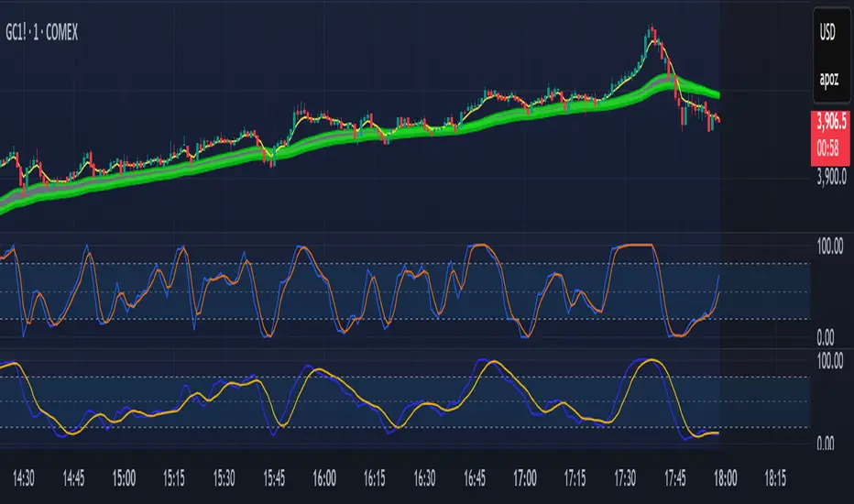Click the 16:15 time axis label

click(x=374, y=478)
